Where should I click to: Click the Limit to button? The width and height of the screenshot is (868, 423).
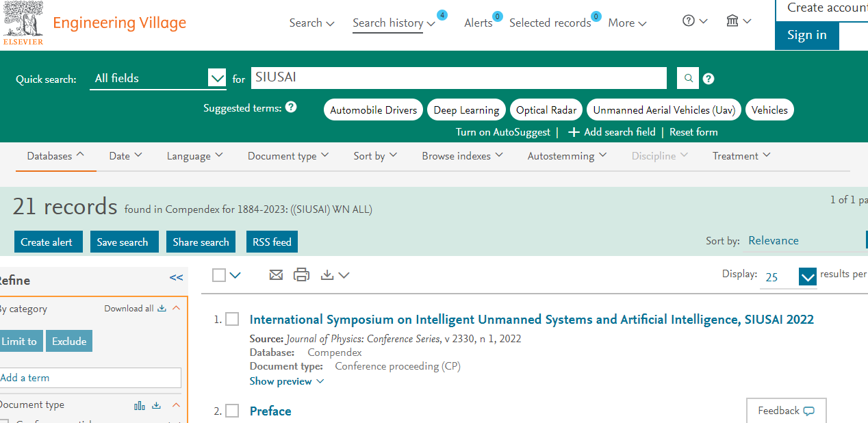click(20, 341)
